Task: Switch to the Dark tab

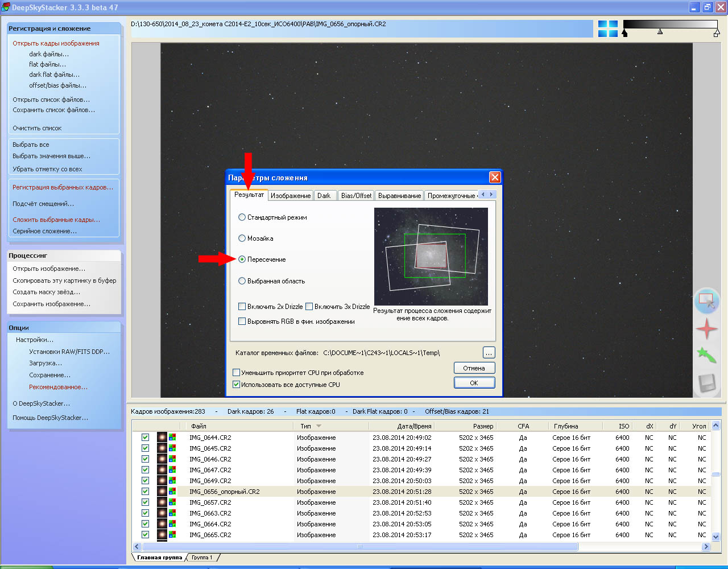Action: coord(324,196)
